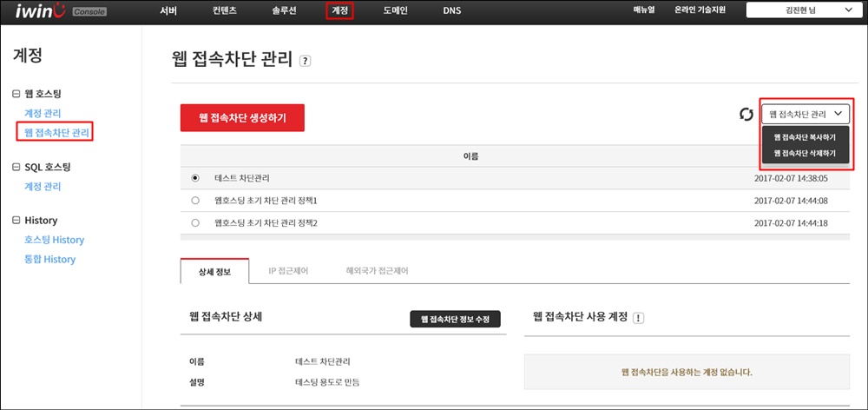The width and height of the screenshot is (868, 410).
Task: Click the 테스트 차단관리 row name in list
Action: tap(242, 178)
